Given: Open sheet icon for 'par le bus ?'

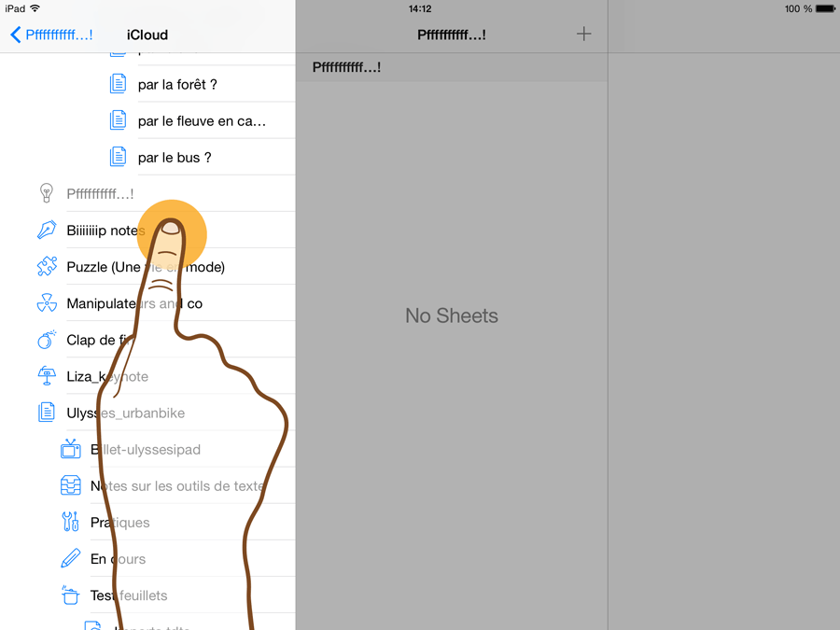Looking at the screenshot, I should click(x=118, y=157).
